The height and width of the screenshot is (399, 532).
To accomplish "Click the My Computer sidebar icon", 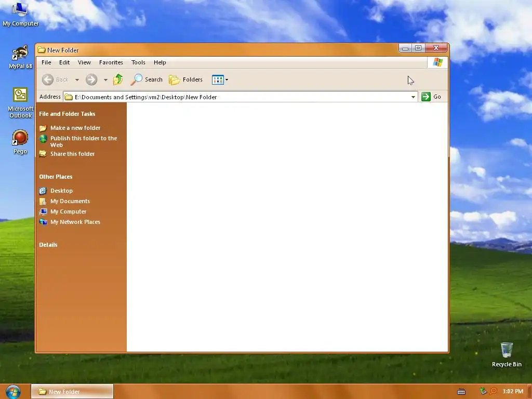I will [x=43, y=211].
